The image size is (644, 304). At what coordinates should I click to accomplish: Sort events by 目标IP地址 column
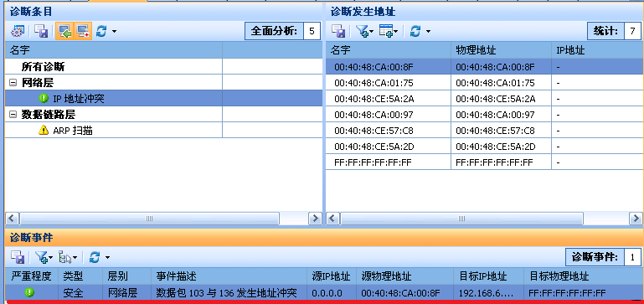pyautogui.click(x=489, y=276)
